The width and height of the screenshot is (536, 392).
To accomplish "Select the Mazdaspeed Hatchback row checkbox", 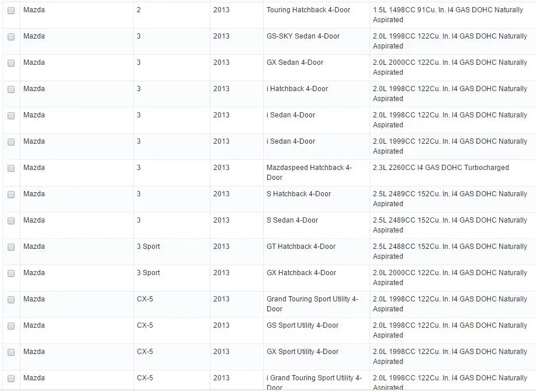I will click(11, 168).
